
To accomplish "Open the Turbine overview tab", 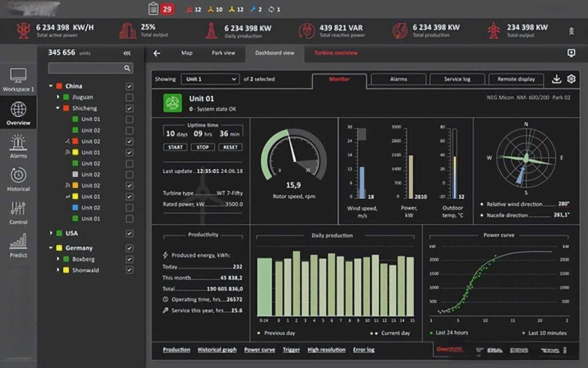I will coord(336,53).
